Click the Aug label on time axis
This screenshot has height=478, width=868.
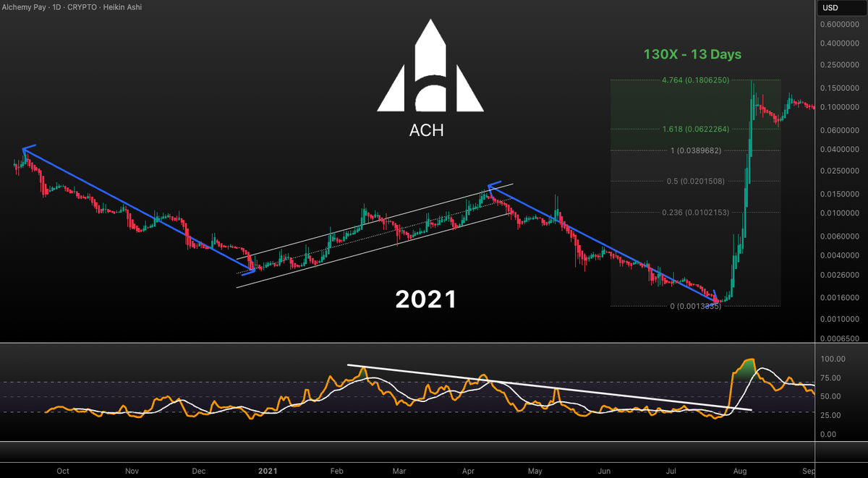740,471
